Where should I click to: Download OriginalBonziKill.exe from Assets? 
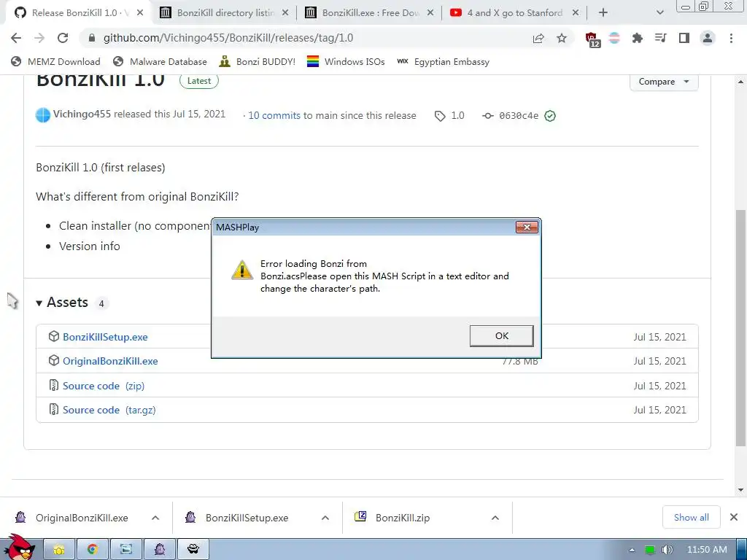tap(110, 362)
